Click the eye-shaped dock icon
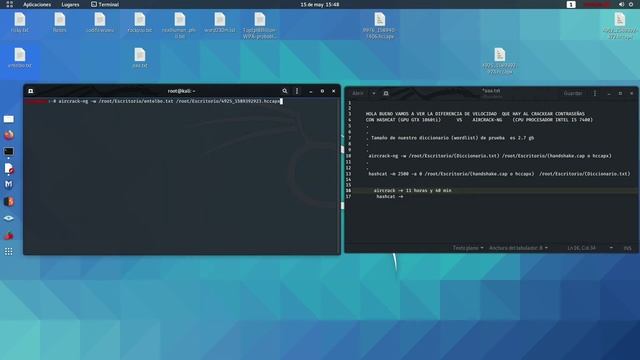Screen dimensions: 640x360 point(9,218)
